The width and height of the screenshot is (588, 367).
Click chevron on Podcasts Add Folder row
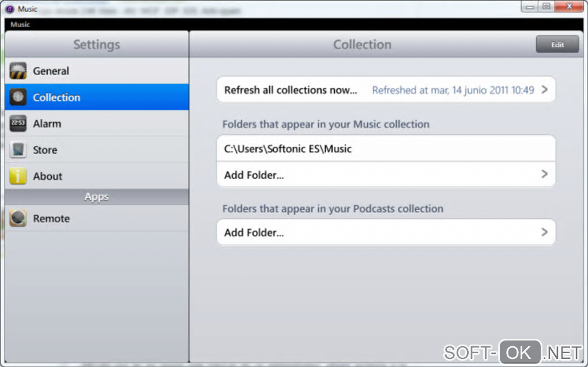[545, 232]
